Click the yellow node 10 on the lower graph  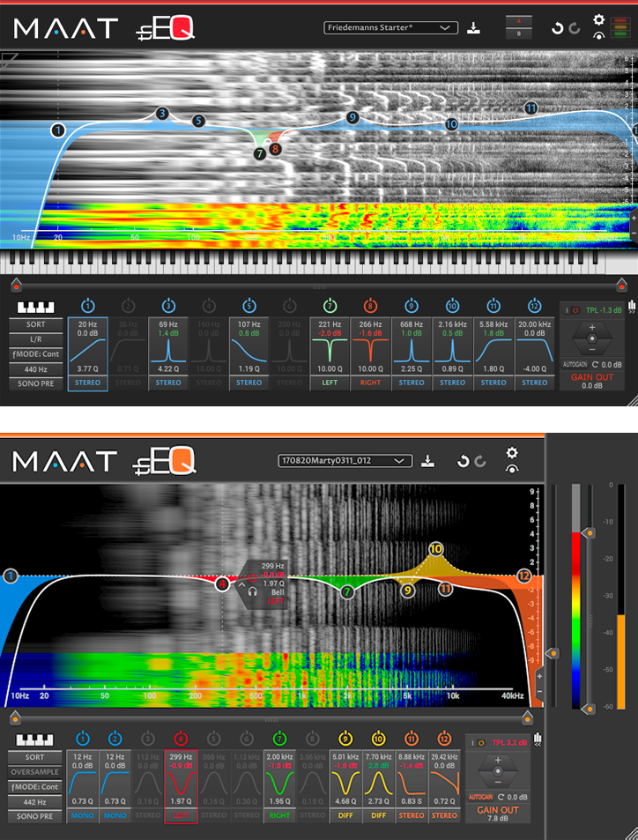point(436,548)
